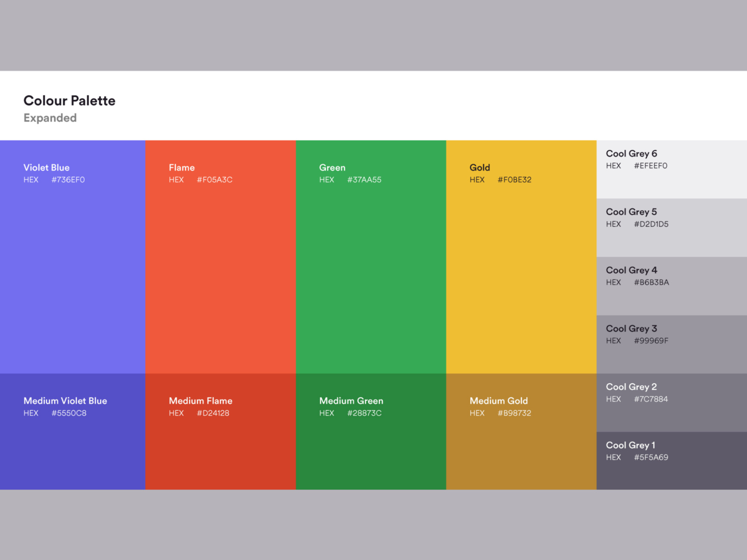Click the Colour Palette heading

point(70,101)
